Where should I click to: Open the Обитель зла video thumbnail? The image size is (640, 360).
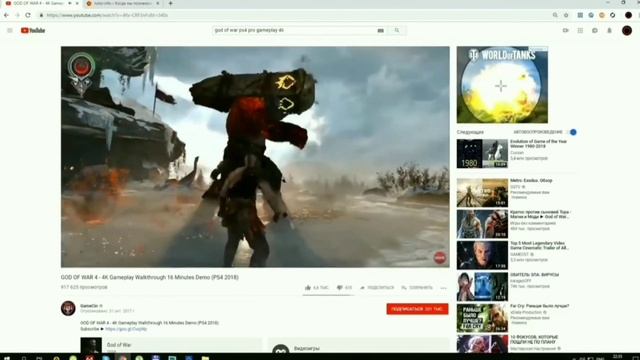click(482, 287)
